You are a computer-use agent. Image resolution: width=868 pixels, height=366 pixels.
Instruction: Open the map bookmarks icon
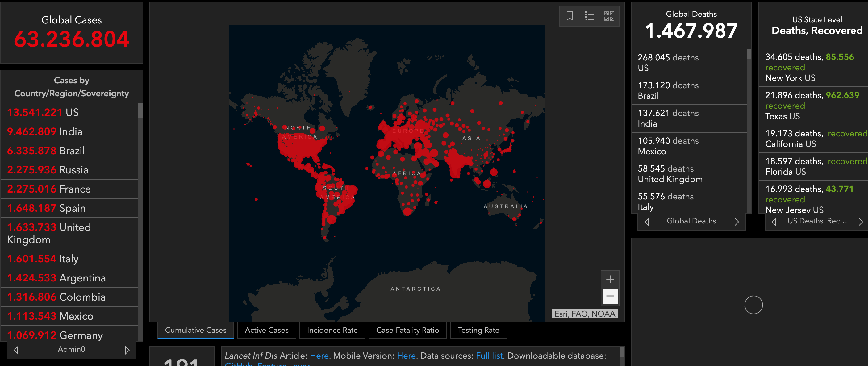coord(570,16)
